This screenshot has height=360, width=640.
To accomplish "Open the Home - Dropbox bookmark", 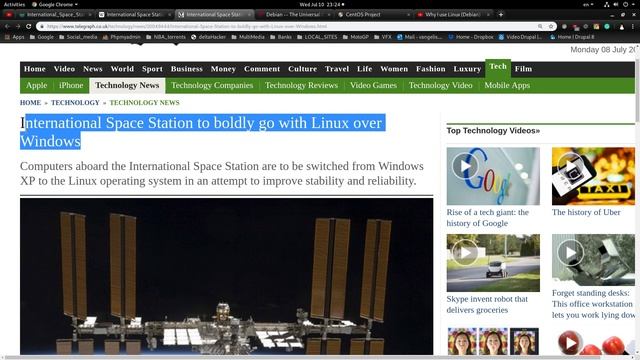I will click(x=471, y=37).
